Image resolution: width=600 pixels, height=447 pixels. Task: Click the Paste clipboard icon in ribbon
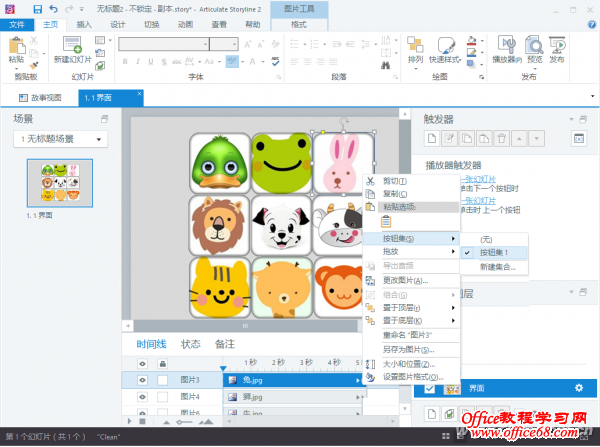tap(17, 46)
